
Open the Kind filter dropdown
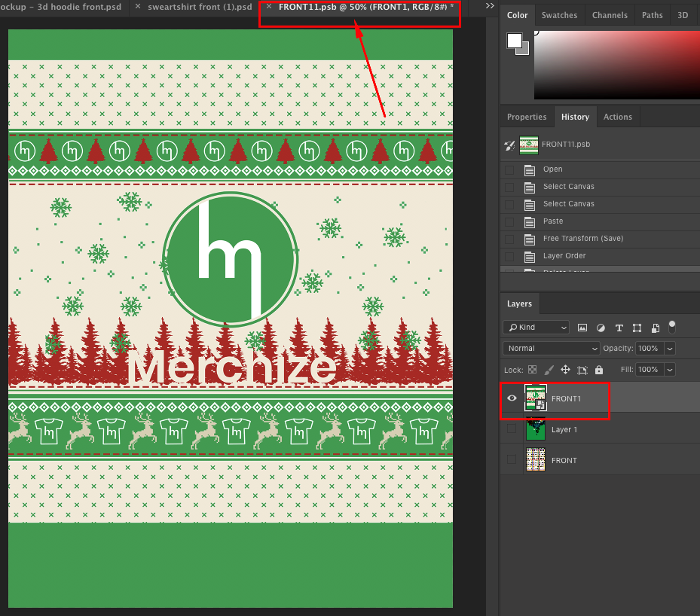536,328
